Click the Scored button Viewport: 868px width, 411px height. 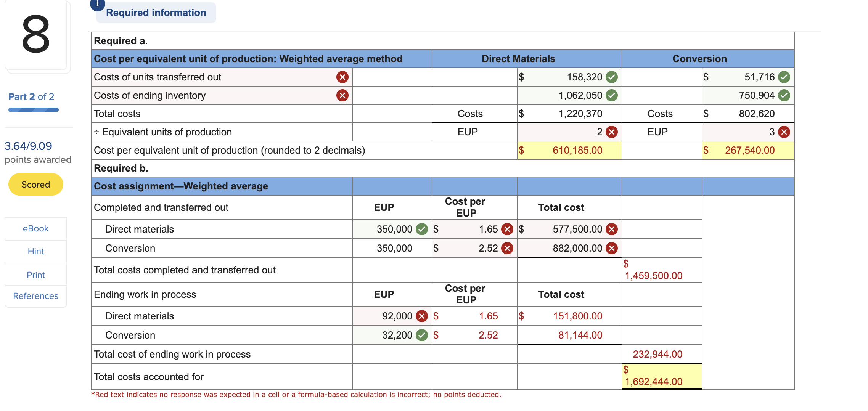[x=36, y=185]
